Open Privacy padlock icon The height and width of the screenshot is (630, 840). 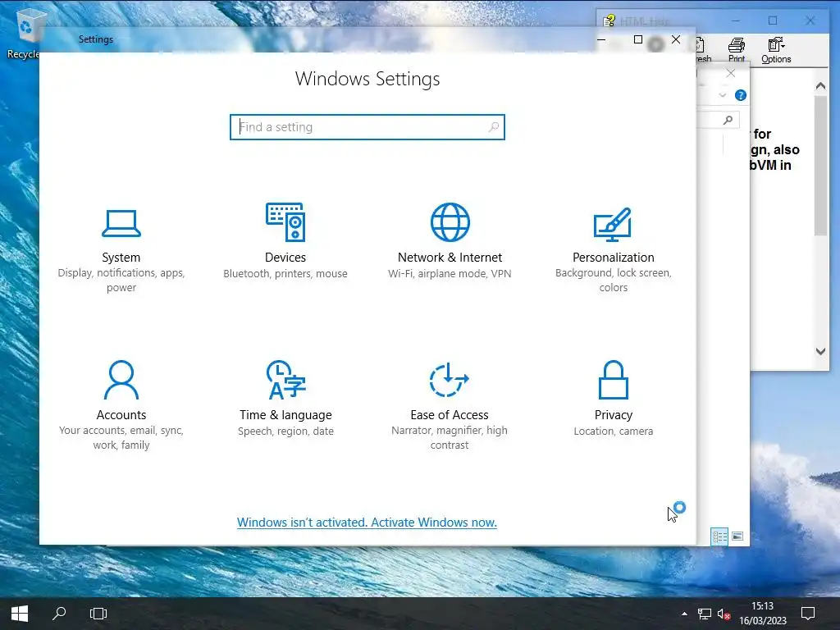pos(613,380)
